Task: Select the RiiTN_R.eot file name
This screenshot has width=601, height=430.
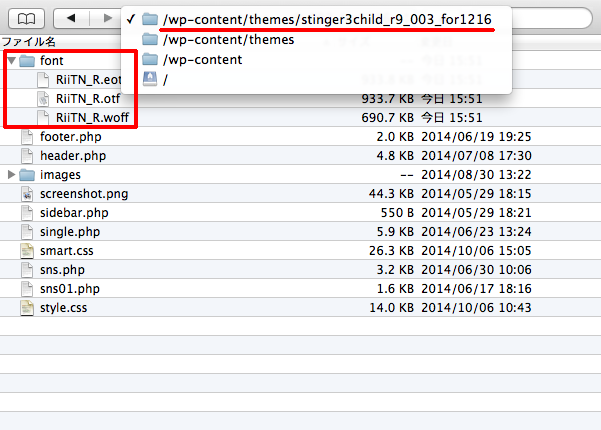Action: coord(89,80)
